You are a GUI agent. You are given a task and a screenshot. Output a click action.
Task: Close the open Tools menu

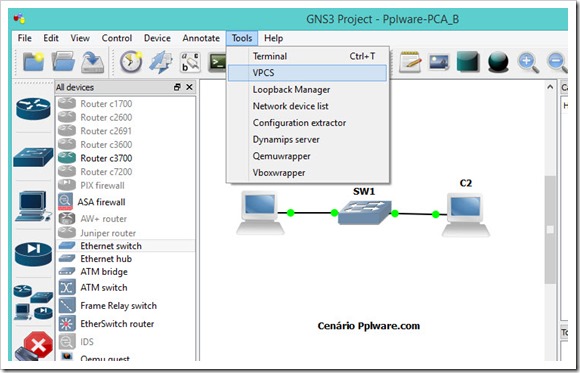pyautogui.click(x=242, y=38)
